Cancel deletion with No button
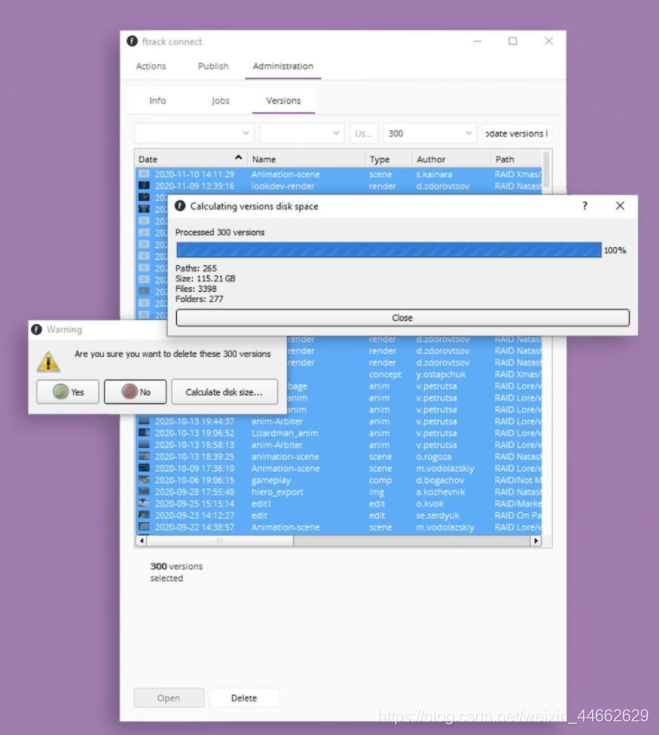 point(135,391)
